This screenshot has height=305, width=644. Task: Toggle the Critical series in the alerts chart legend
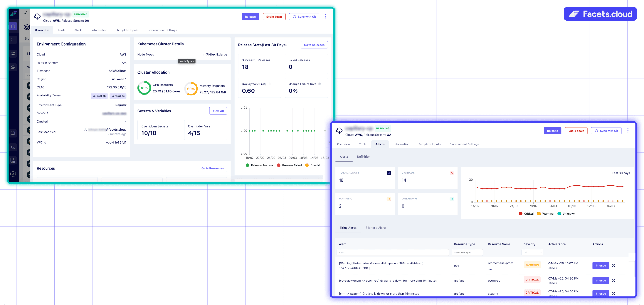coord(526,214)
